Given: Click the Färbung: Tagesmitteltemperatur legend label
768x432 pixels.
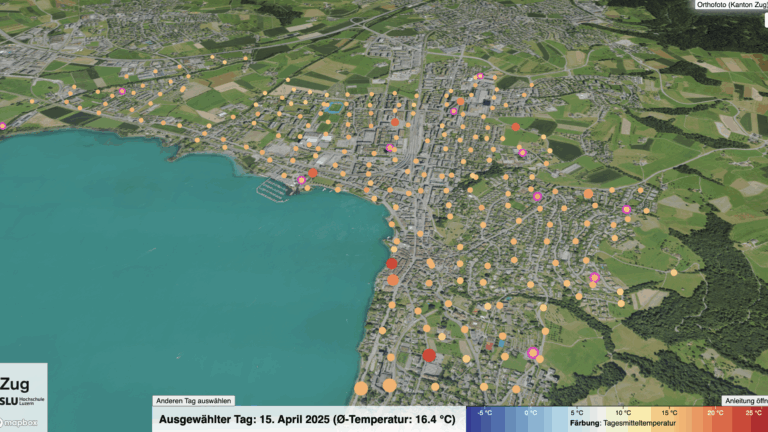Looking at the screenshot, I should [623, 423].
